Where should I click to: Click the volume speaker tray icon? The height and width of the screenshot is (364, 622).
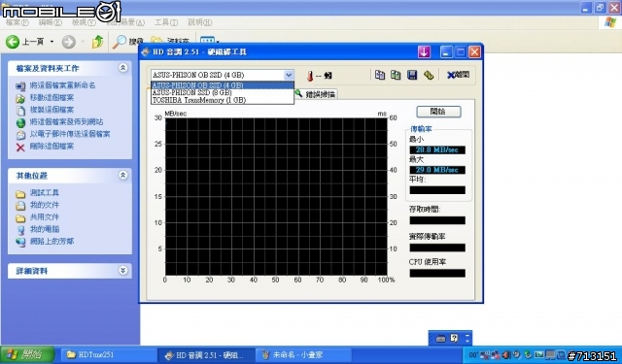[506, 355]
